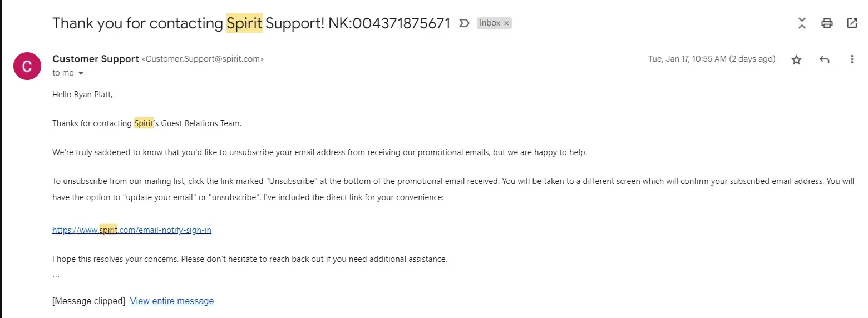Click the sender email address Customer.Support@spirit.com
Viewport: 868px width, 318px height.
pos(203,59)
